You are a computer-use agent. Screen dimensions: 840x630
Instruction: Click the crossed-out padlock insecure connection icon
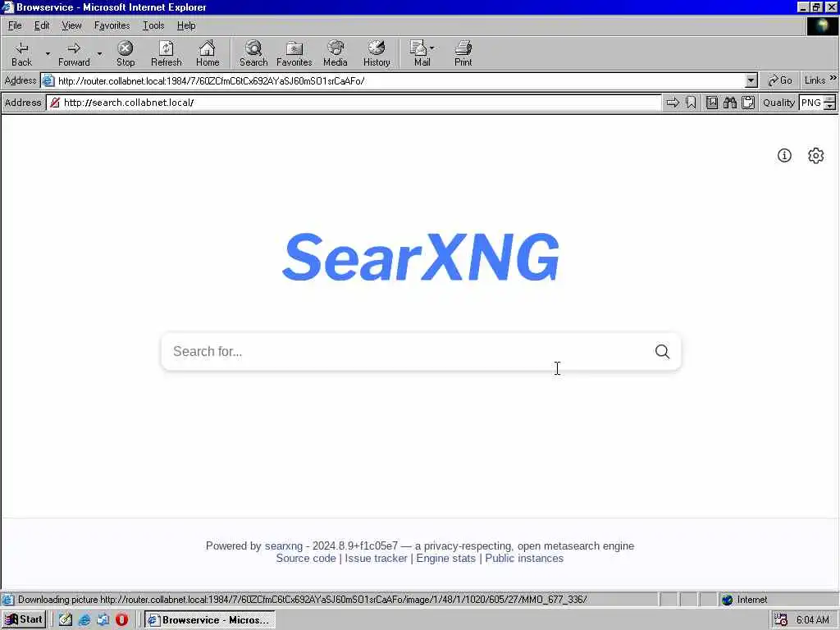(x=55, y=103)
